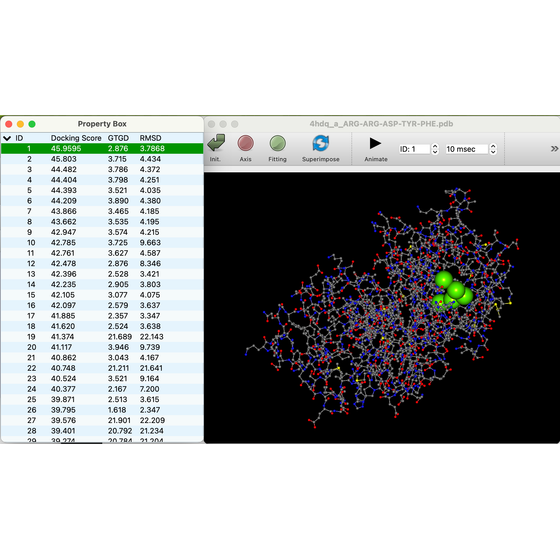Select row with docking score 39.401
The height and width of the screenshot is (560, 560).
102,431
